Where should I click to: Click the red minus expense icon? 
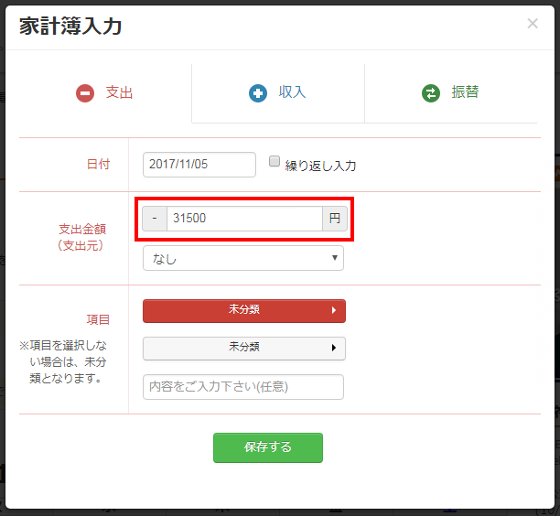click(85, 93)
